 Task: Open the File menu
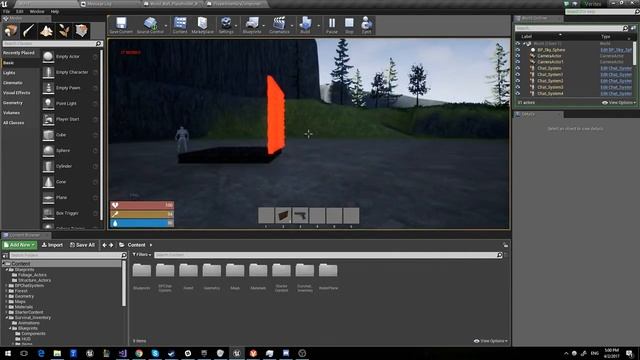click(x=7, y=11)
